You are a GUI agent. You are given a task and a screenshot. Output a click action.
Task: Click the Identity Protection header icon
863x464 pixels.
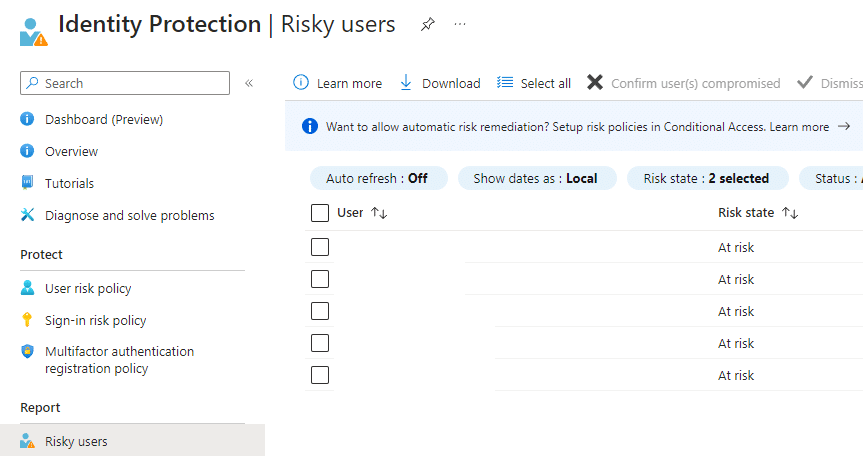coord(34,32)
